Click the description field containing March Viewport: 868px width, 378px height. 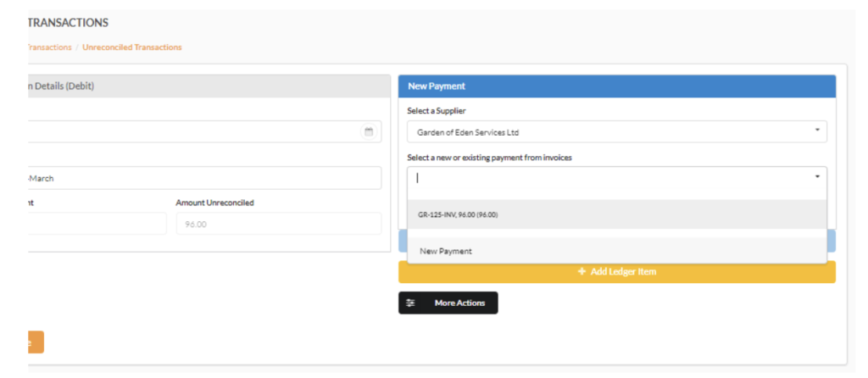(x=203, y=178)
